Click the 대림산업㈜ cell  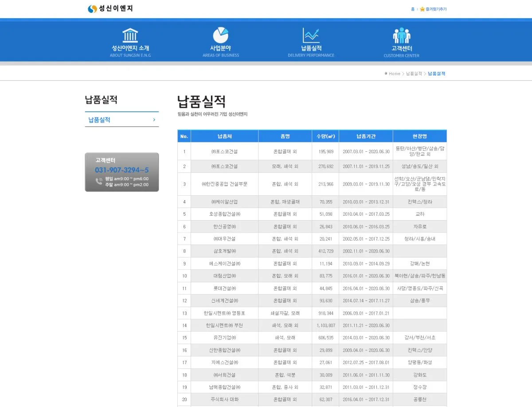tap(225, 276)
